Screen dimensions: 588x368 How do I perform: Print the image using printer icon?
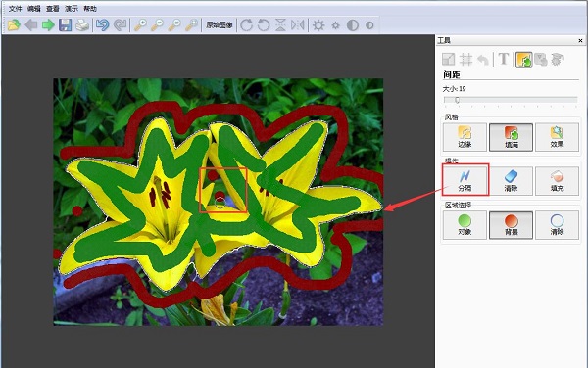(82, 25)
